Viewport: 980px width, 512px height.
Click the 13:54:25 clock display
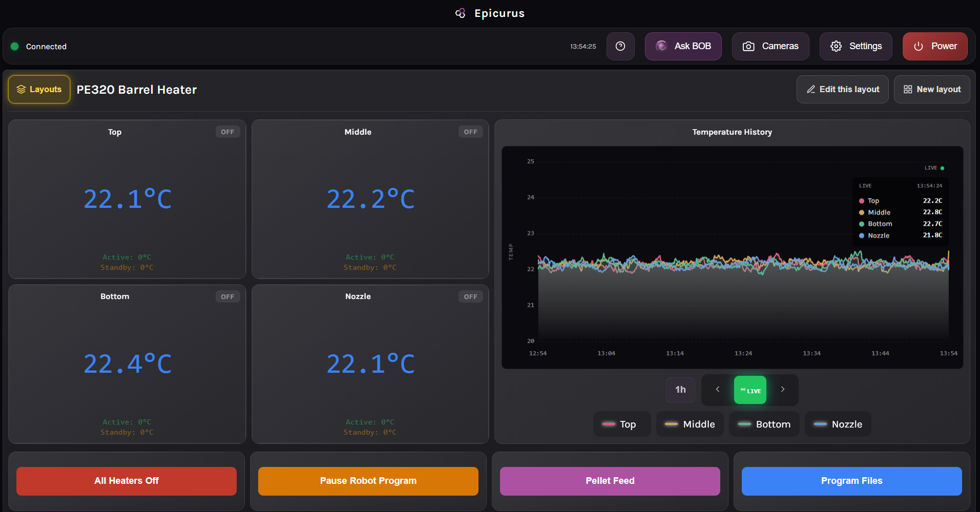click(583, 46)
